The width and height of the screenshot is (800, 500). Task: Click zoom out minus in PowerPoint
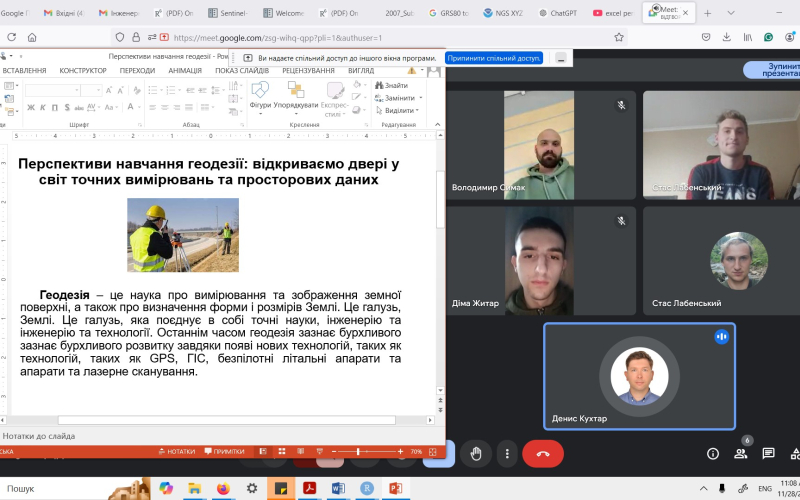(x=334, y=452)
